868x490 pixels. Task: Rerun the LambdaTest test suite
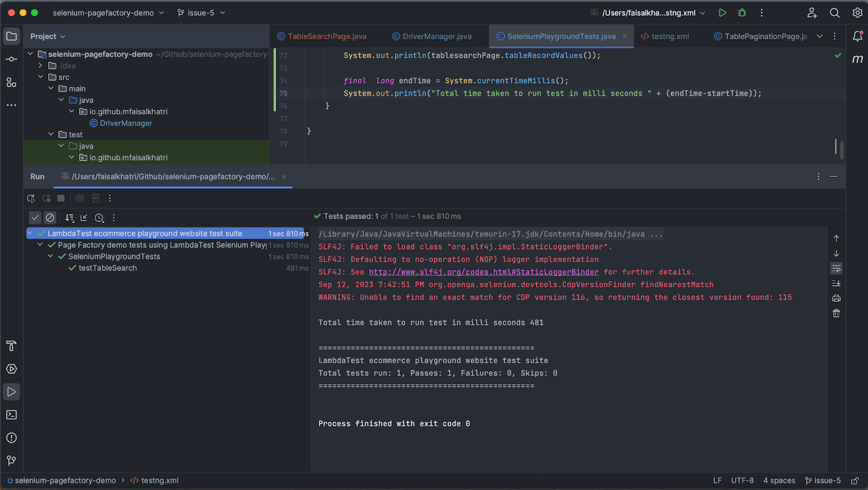pos(31,198)
